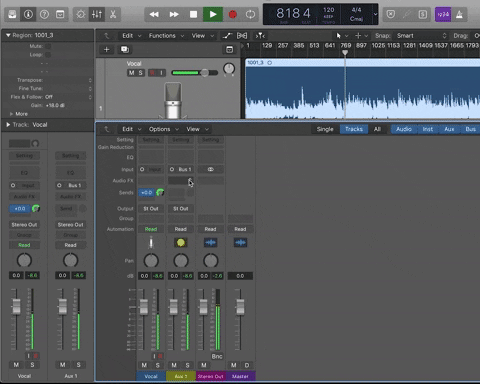Show automation with the automation curve icon
Screen dimensions: 480x384
click(x=227, y=36)
